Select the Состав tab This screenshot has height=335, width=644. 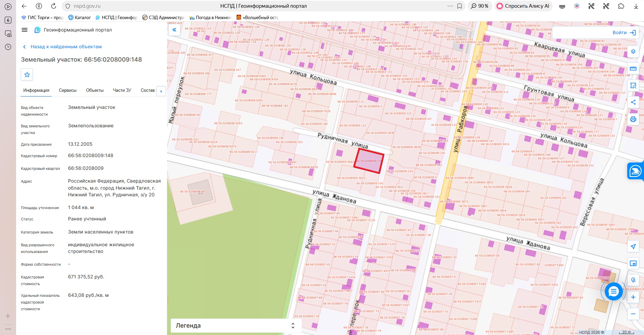click(148, 90)
